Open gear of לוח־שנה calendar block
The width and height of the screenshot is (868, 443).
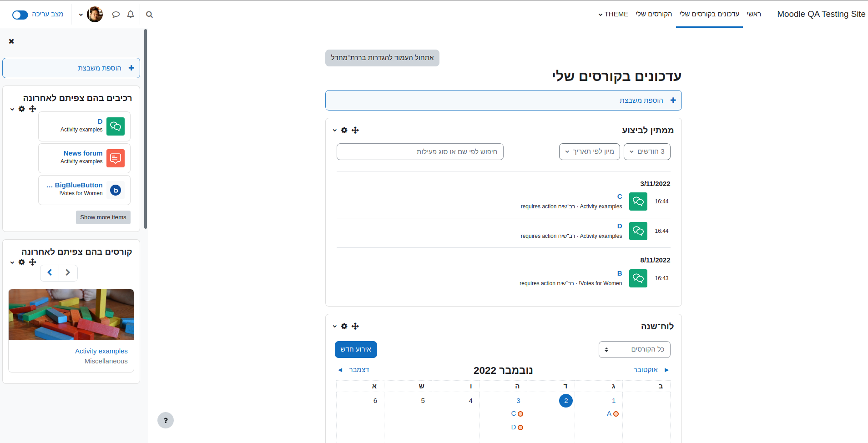point(344,326)
